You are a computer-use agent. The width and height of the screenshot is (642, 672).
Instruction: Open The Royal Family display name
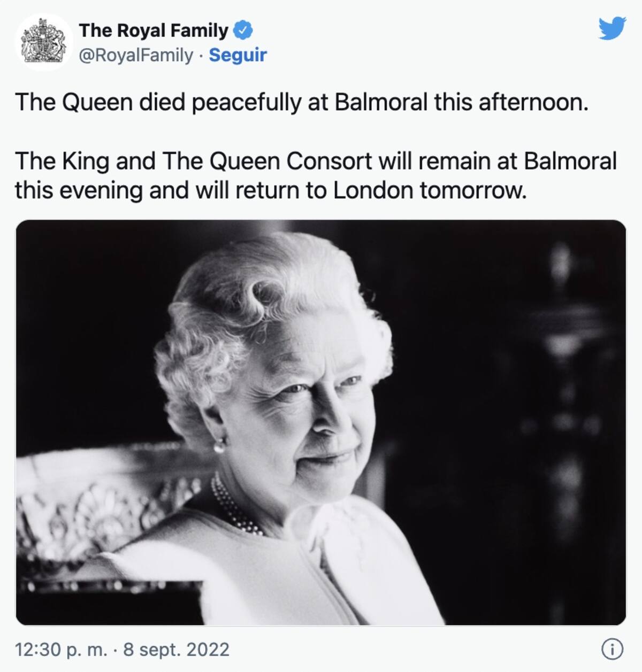click(154, 31)
